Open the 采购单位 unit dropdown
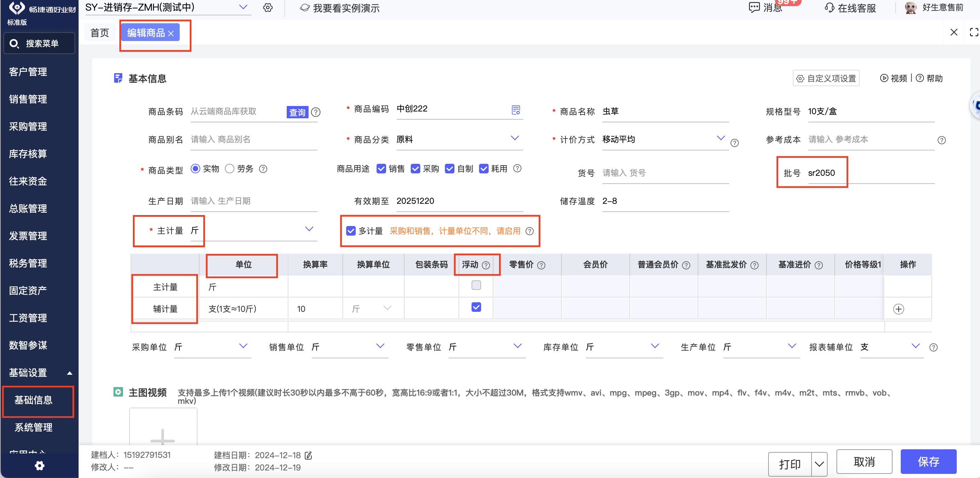This screenshot has width=980, height=478. [243, 346]
